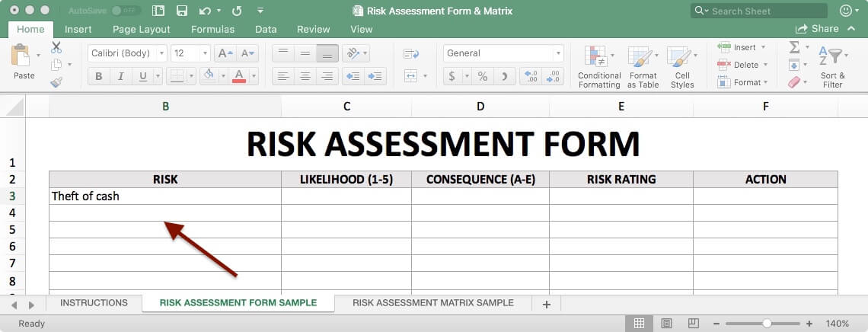Viewport: 868px width, 332px height.
Task: Switch to the INSTRUCTIONS sheet
Action: (x=94, y=302)
